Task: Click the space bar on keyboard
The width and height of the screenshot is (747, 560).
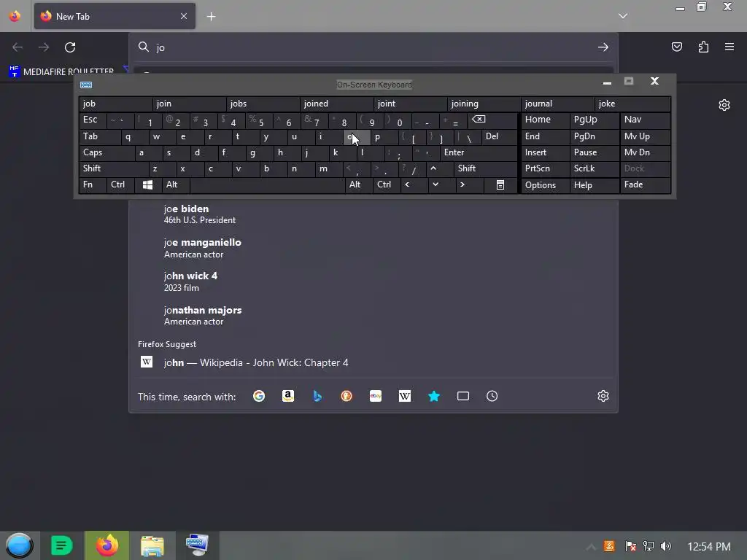Action: (267, 184)
